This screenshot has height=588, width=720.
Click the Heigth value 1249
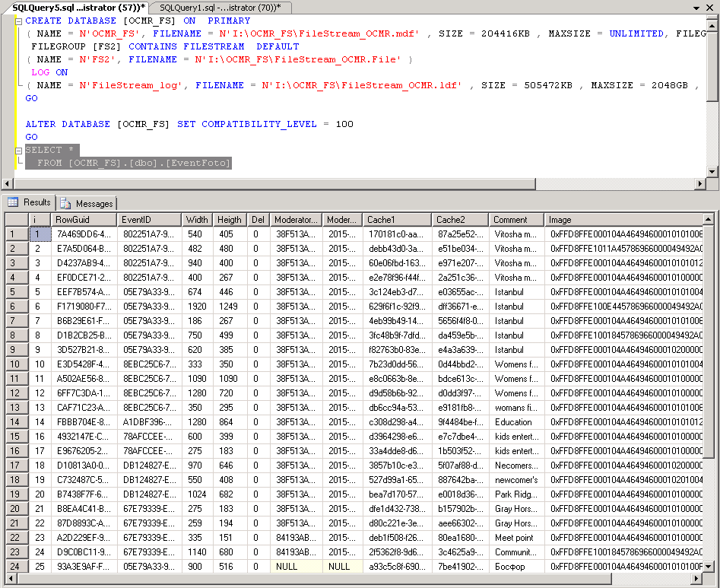[x=230, y=307]
